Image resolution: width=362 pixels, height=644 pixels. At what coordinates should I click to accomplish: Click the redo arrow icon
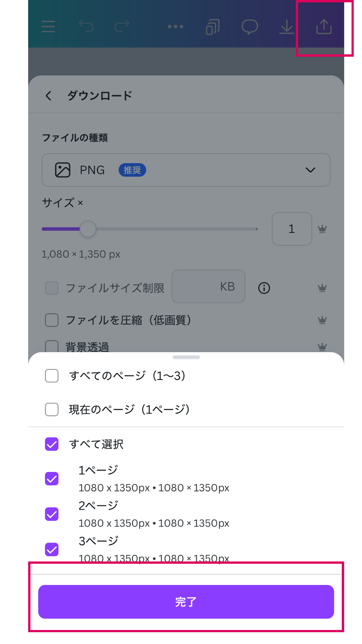[122, 26]
